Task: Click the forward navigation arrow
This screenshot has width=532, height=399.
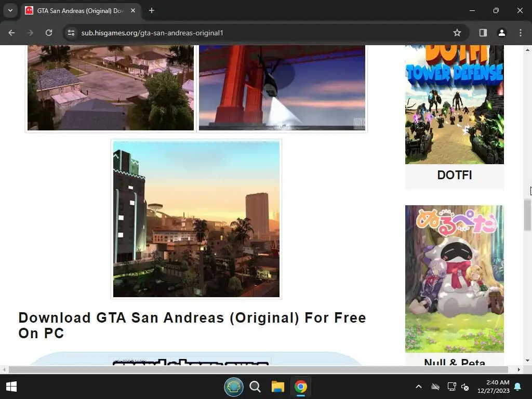Action: pyautogui.click(x=30, y=33)
